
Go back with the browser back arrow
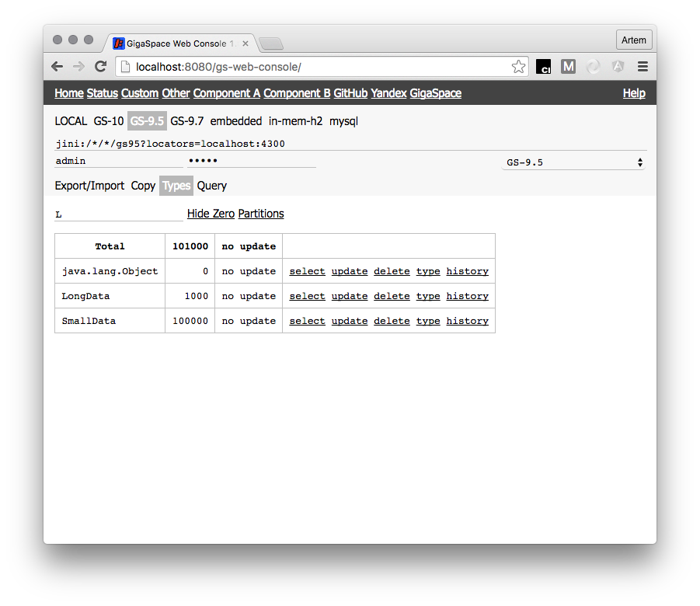57,67
